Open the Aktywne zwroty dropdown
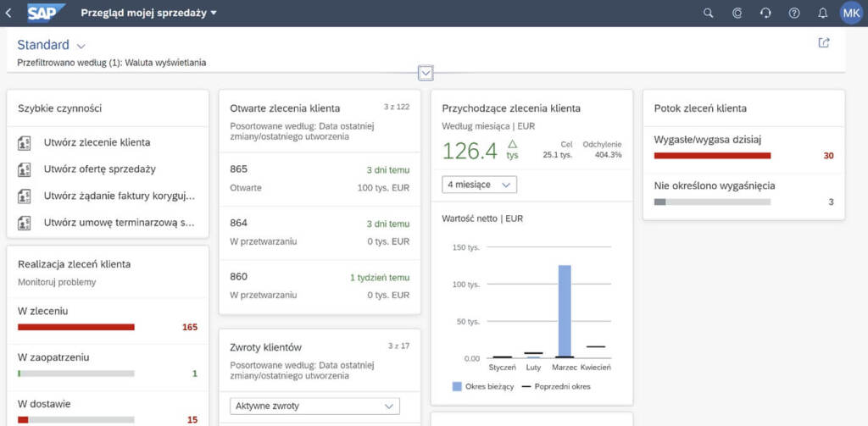This screenshot has height=426, width=868. click(x=314, y=406)
